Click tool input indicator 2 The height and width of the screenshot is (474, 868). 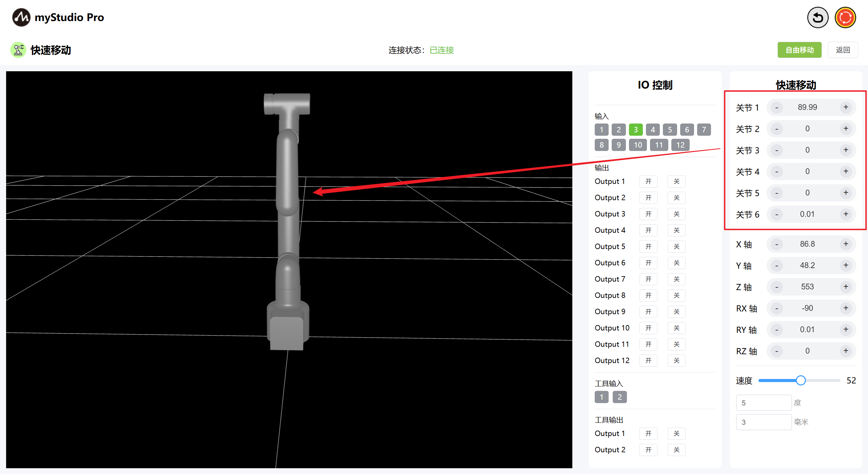619,397
